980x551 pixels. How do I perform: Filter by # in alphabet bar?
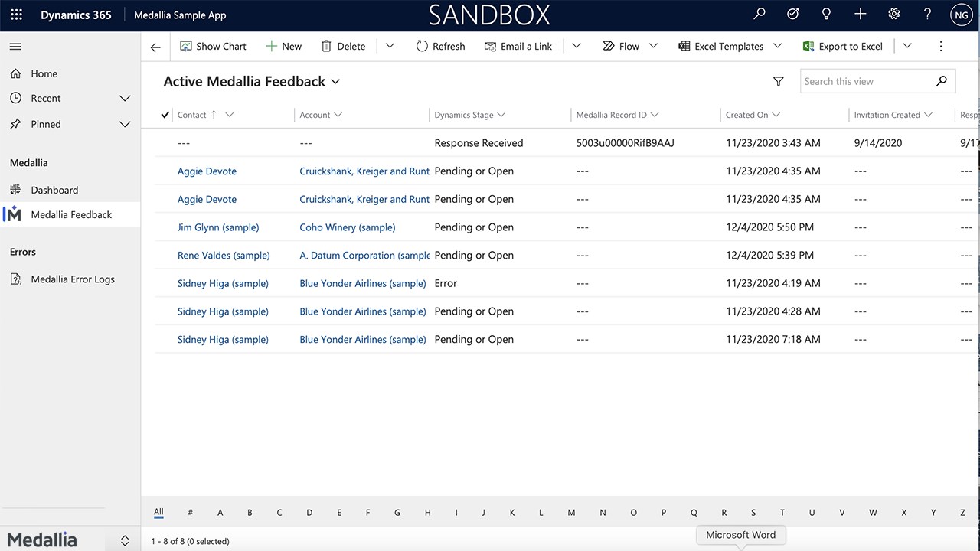[190, 513]
